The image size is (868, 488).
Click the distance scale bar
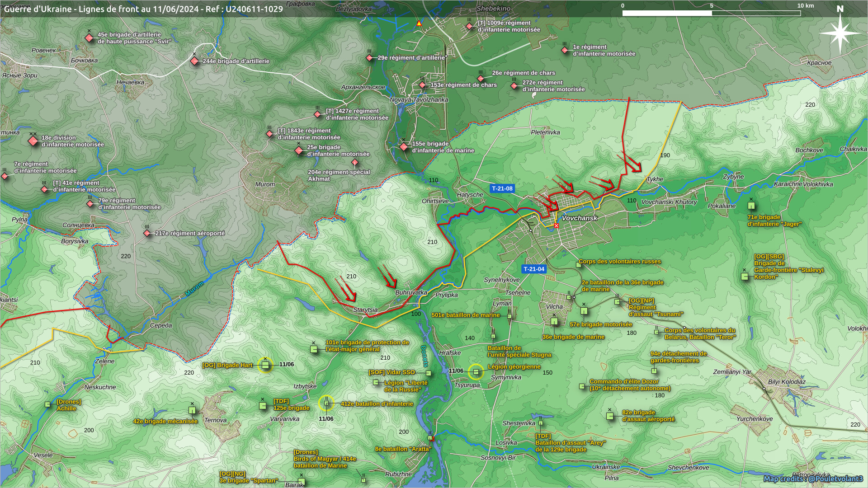[711, 13]
